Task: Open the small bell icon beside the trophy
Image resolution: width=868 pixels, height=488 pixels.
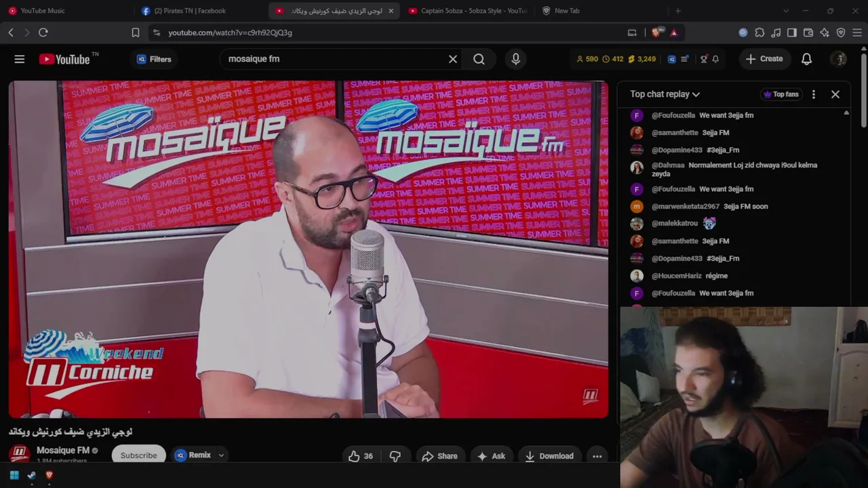Action: (x=715, y=59)
